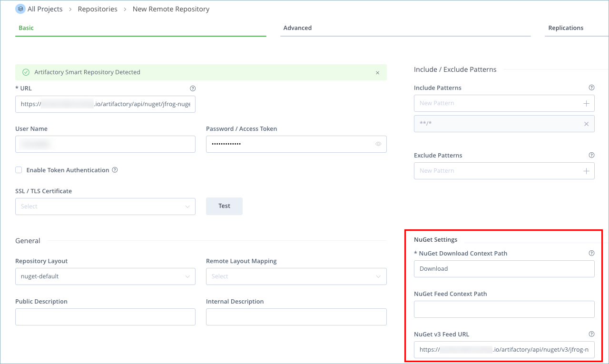
Task: Reveal password with the eye icon
Action: [378, 144]
